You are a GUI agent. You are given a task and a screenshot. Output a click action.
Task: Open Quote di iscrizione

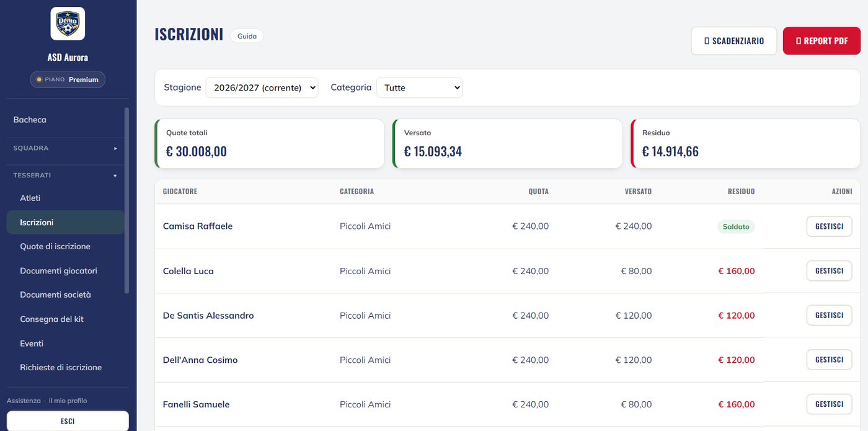tap(55, 246)
